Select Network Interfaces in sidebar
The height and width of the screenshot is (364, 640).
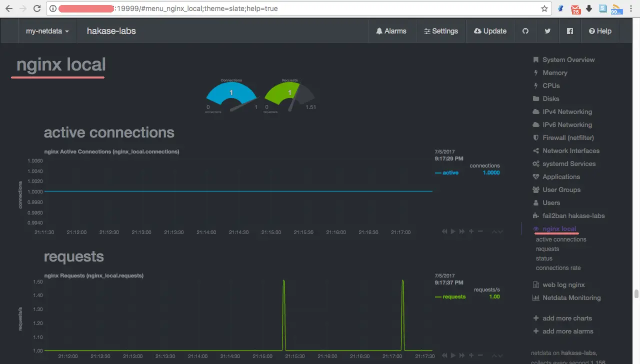coord(566,150)
